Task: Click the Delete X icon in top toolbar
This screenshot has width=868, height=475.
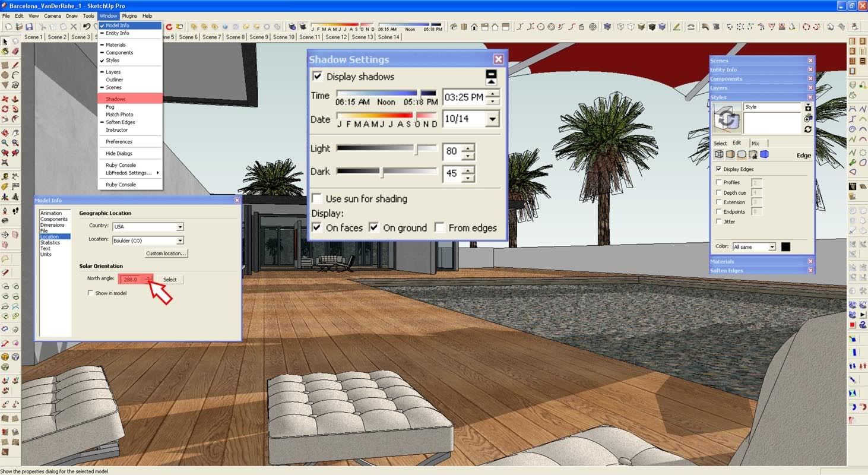Action: [74, 27]
